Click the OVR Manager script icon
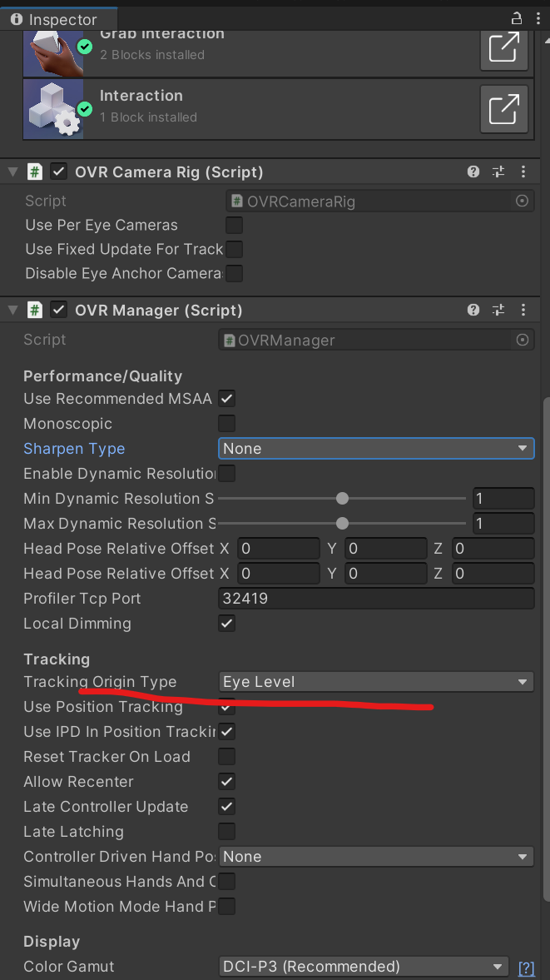 pyautogui.click(x=35, y=310)
